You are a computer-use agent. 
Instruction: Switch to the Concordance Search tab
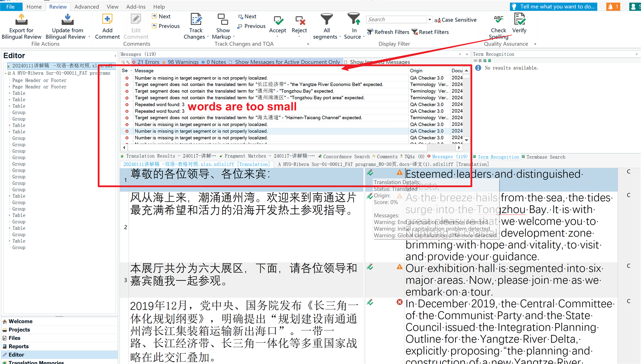(344, 157)
